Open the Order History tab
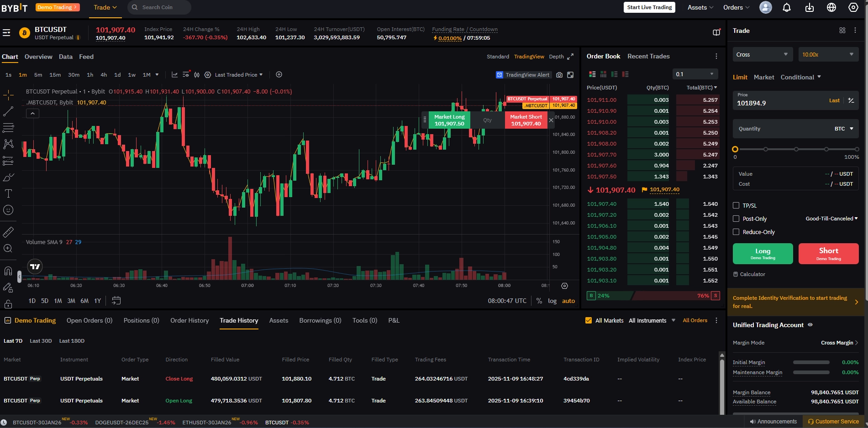868x428 pixels. point(189,320)
